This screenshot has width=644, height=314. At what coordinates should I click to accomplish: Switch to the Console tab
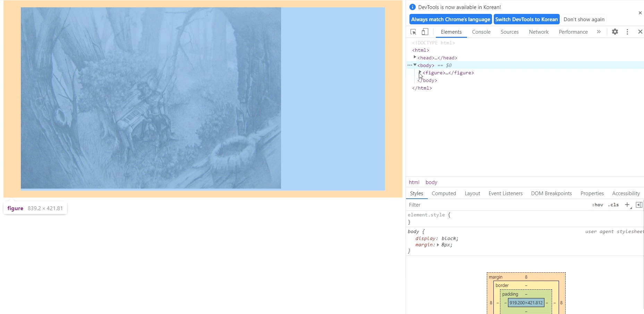point(481,32)
